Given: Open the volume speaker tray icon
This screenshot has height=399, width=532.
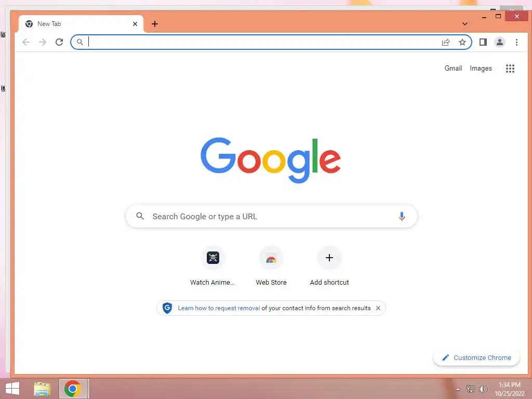Looking at the screenshot, I should [483, 389].
